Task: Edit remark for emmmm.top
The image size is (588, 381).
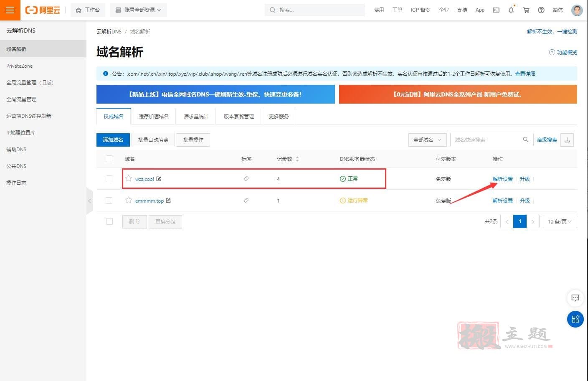Action: 168,201
